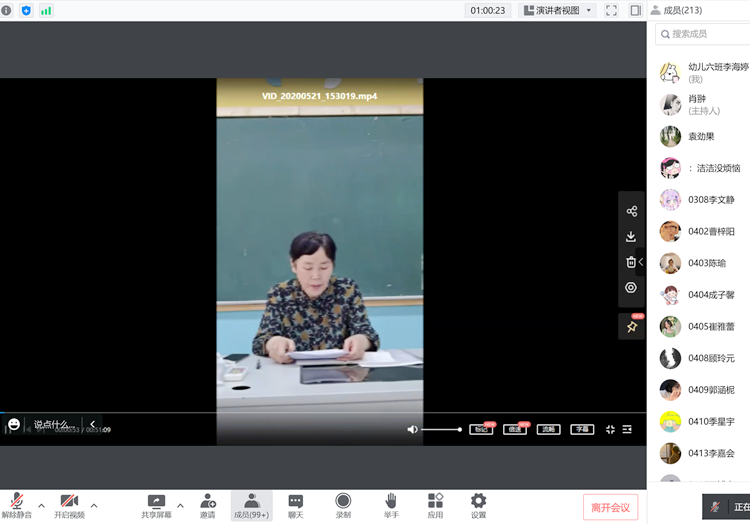Toggle the 成员(99+) members panel
This screenshot has height=524, width=750.
coord(252,506)
